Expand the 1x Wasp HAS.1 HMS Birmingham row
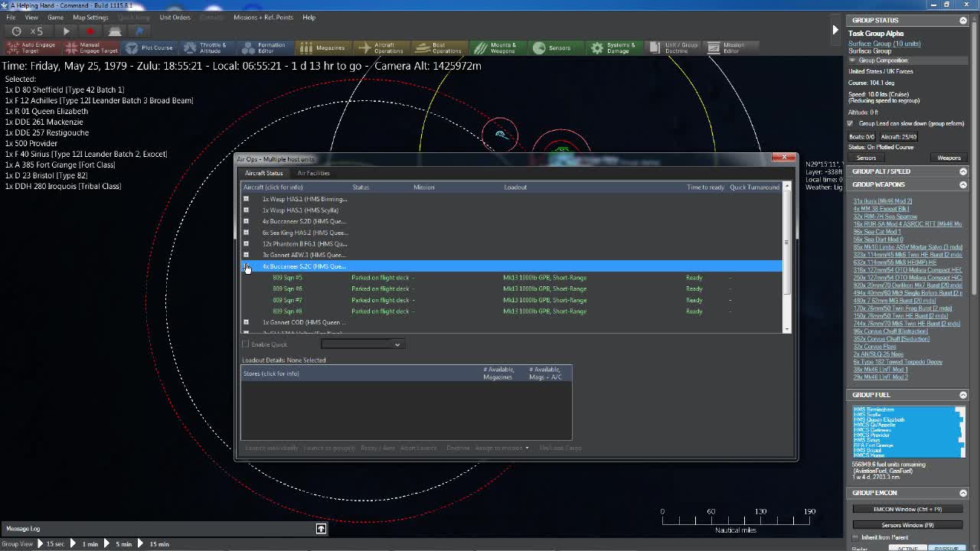The height and width of the screenshot is (551, 980). 246,199
